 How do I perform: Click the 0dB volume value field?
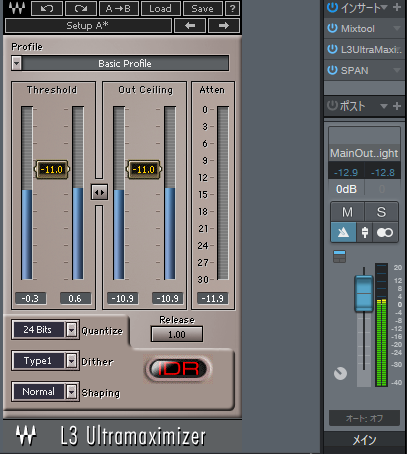point(346,189)
